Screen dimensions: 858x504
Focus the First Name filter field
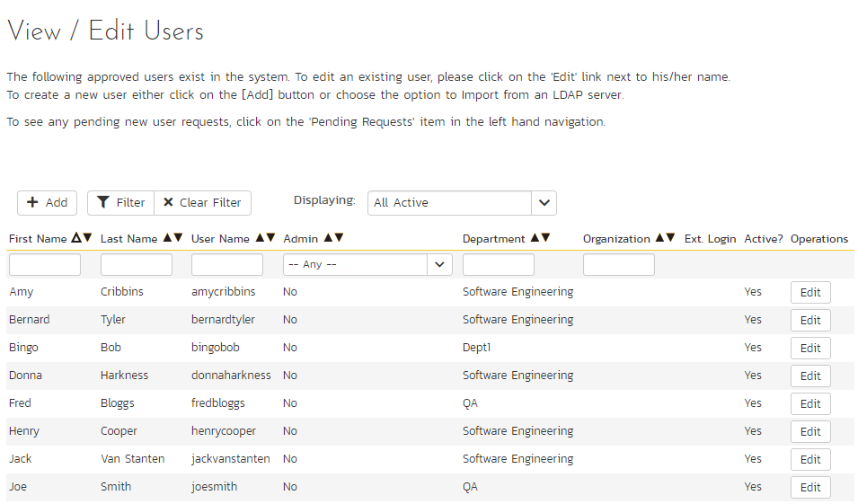[45, 265]
